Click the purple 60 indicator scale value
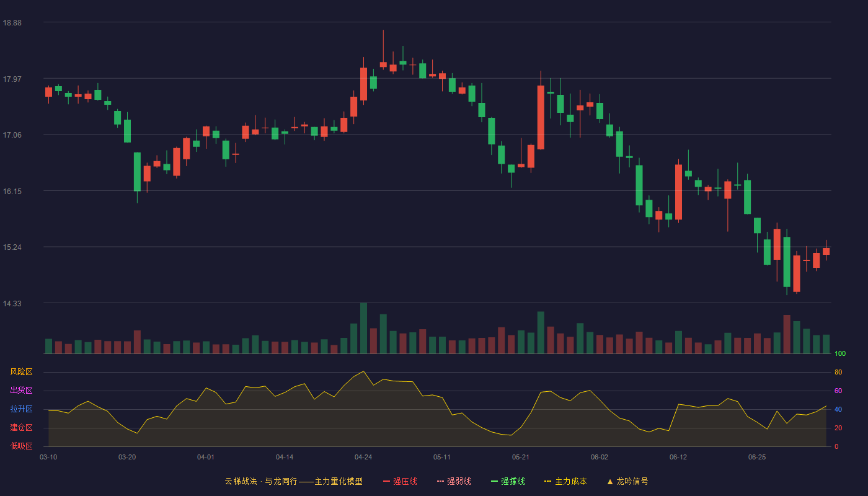 click(x=838, y=391)
